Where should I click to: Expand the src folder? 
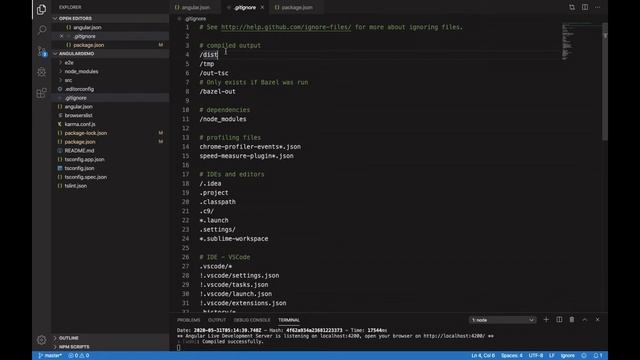click(68, 80)
